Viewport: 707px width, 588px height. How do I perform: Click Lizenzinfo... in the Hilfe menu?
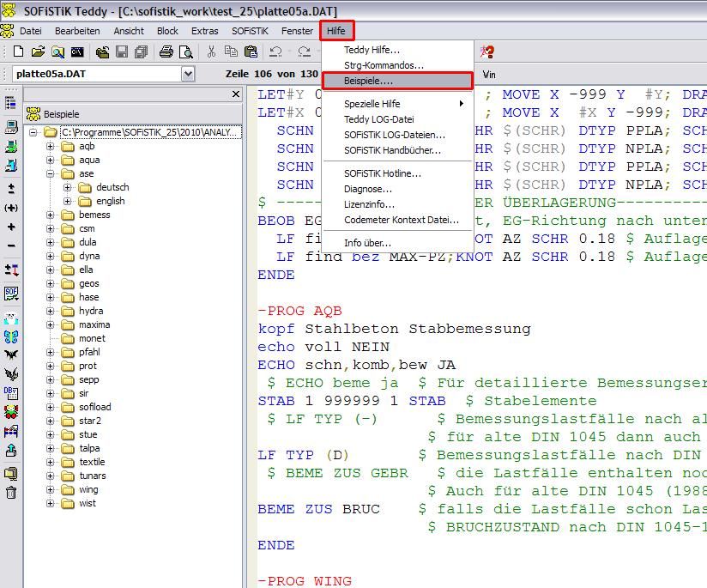[x=398, y=204]
